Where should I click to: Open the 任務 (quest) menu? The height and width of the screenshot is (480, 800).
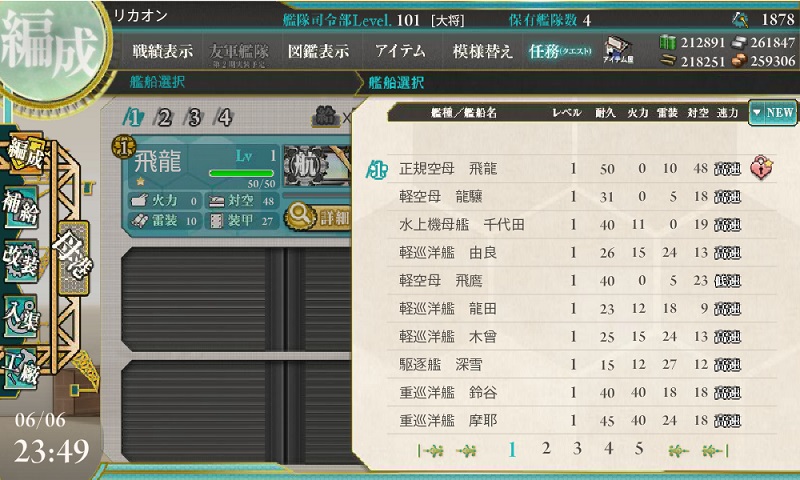560,51
